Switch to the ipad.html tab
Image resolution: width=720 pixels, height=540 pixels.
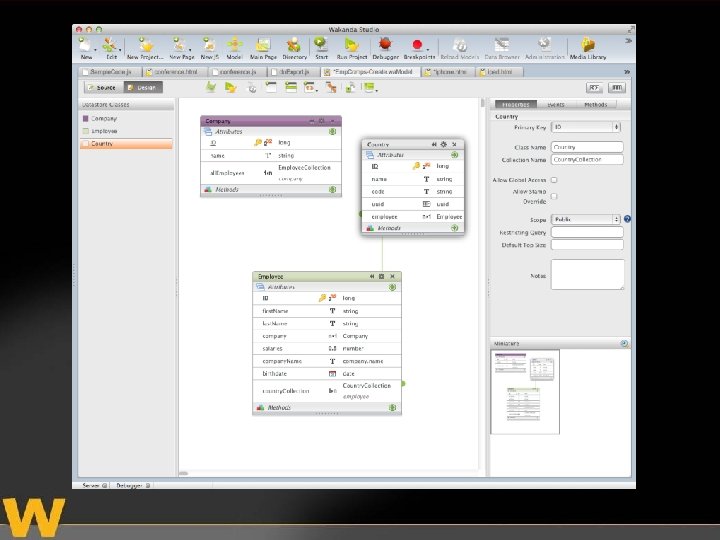pos(500,72)
